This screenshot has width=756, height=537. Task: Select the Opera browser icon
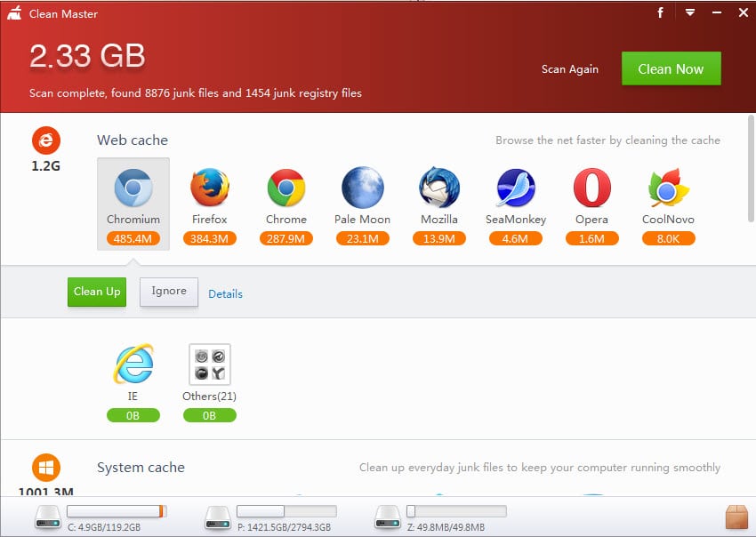[x=591, y=188]
